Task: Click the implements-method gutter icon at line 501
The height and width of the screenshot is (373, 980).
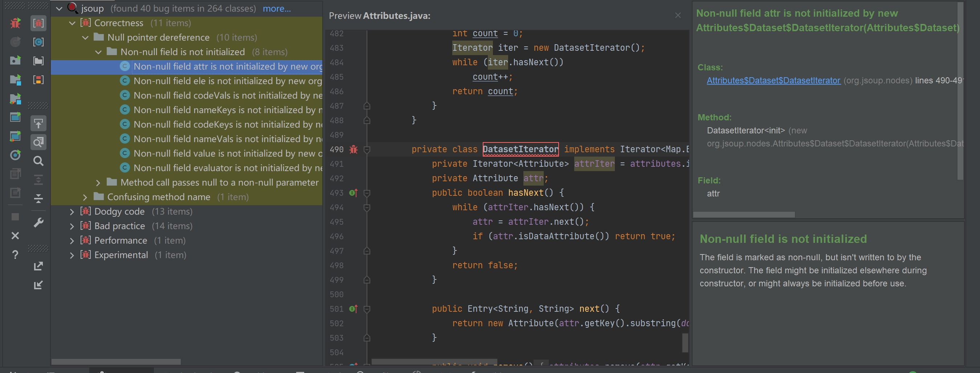Action: point(354,309)
